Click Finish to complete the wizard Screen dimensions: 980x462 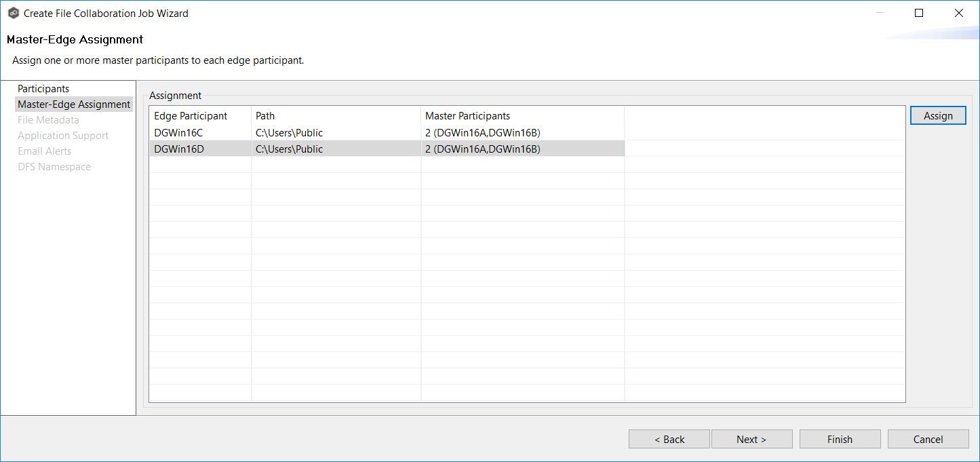pos(840,440)
